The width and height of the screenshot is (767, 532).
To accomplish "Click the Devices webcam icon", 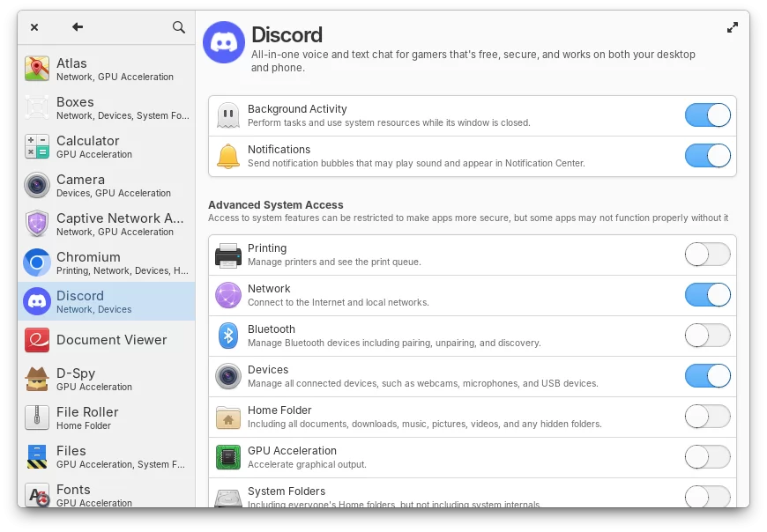I will pyautogui.click(x=228, y=376).
